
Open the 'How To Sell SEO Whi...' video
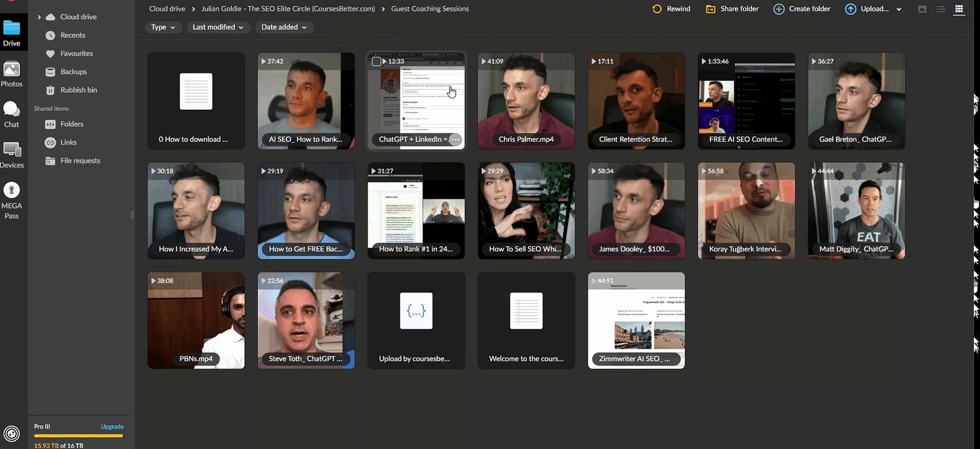[526, 211]
